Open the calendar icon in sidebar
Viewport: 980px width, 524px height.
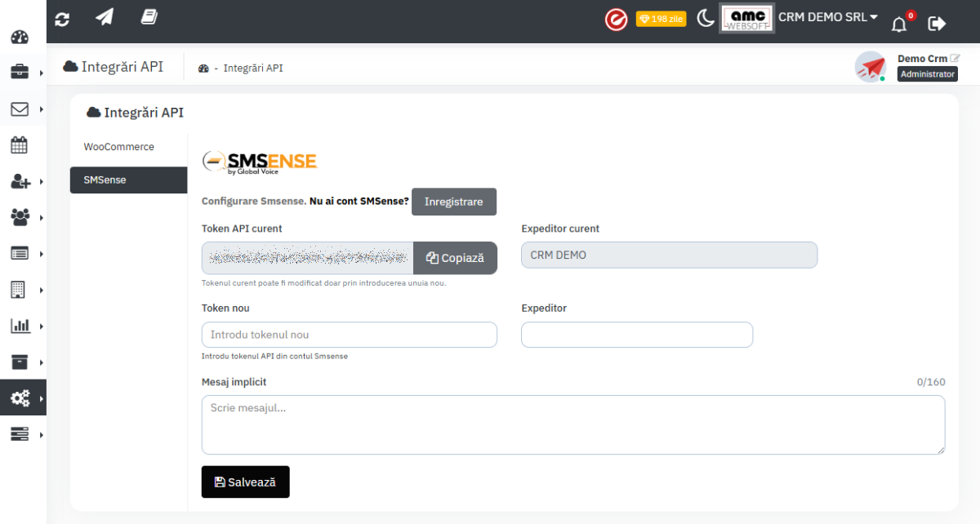click(20, 145)
